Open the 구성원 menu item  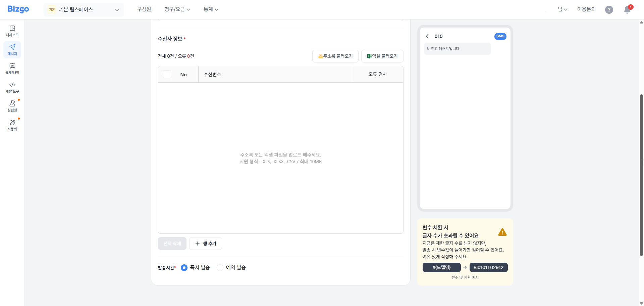[x=144, y=9]
